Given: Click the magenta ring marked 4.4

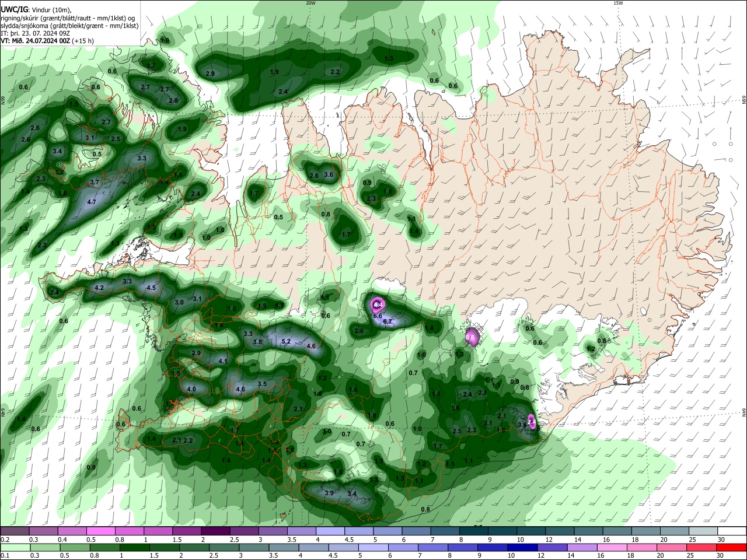Looking at the screenshot, I should click(378, 304).
